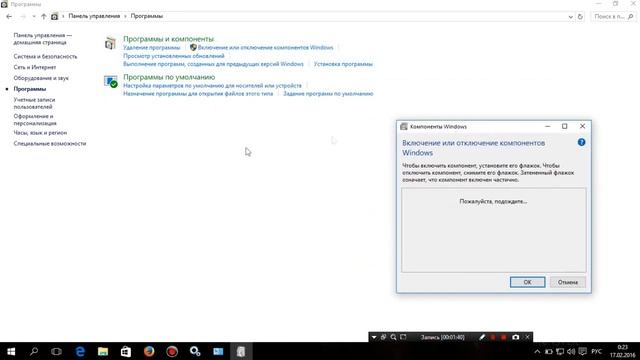The width and height of the screenshot is (640, 360).
Task: Open the gears app on taskbar
Action: (195, 351)
